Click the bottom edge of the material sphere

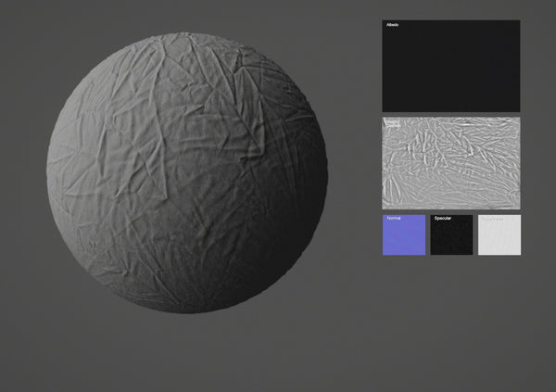pos(187,311)
